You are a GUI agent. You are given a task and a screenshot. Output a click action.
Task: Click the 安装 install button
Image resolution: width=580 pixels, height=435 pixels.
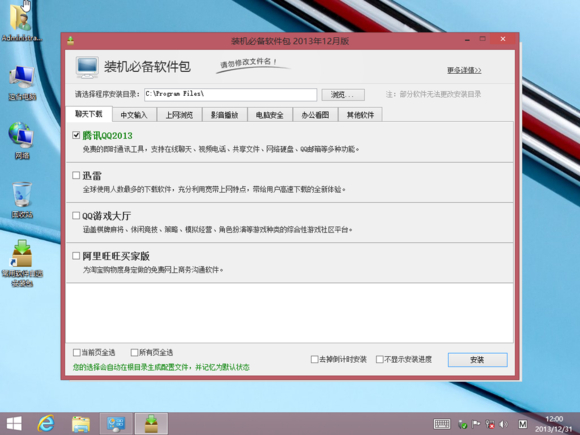coord(478,360)
